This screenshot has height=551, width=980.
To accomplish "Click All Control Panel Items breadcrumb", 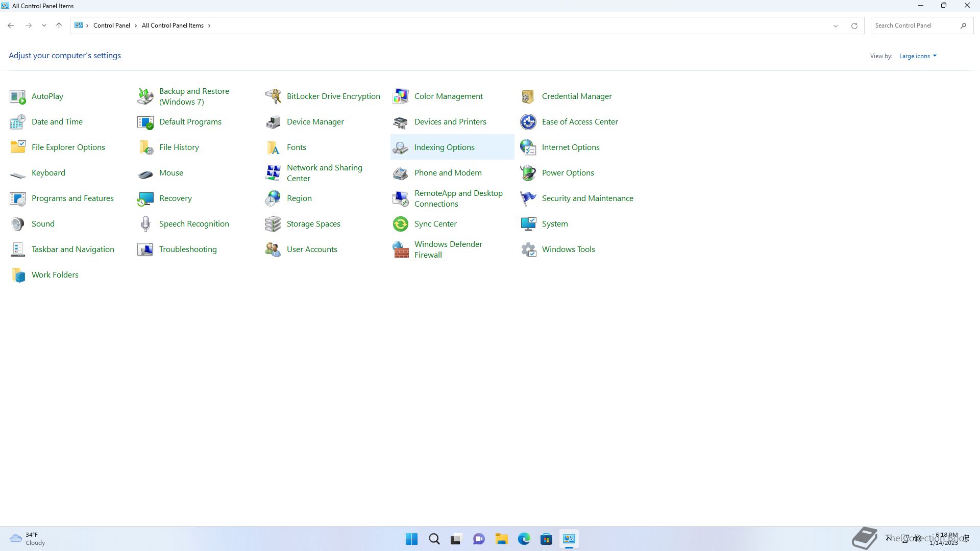I will tap(173, 26).
